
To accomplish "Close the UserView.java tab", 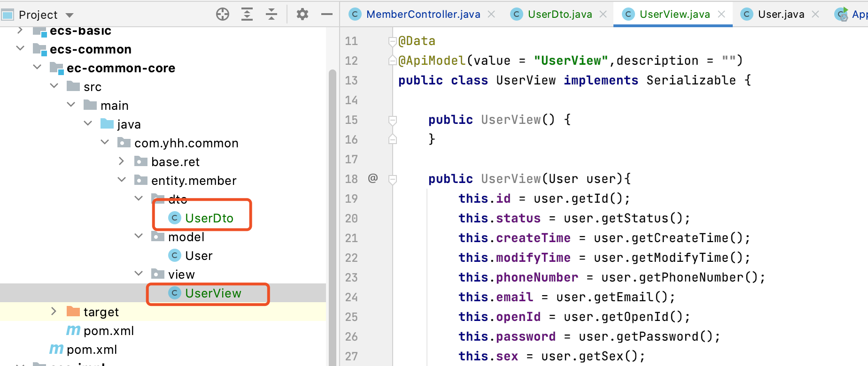I will [x=721, y=14].
